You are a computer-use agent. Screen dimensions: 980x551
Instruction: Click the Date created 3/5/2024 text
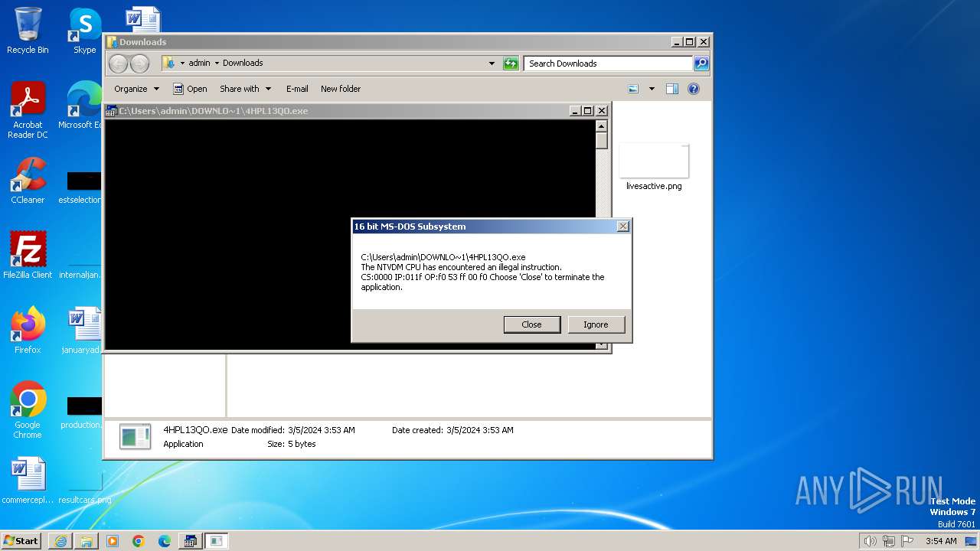[x=452, y=430]
